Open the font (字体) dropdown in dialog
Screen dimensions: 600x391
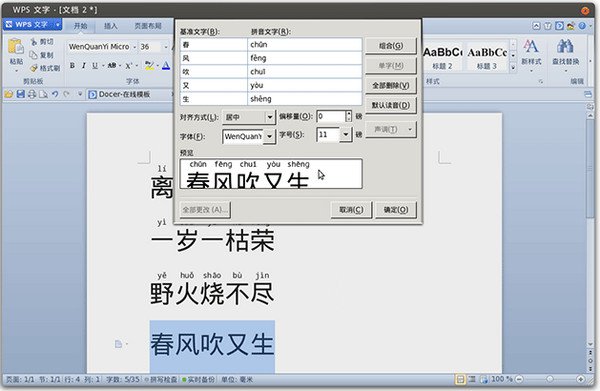click(x=269, y=136)
